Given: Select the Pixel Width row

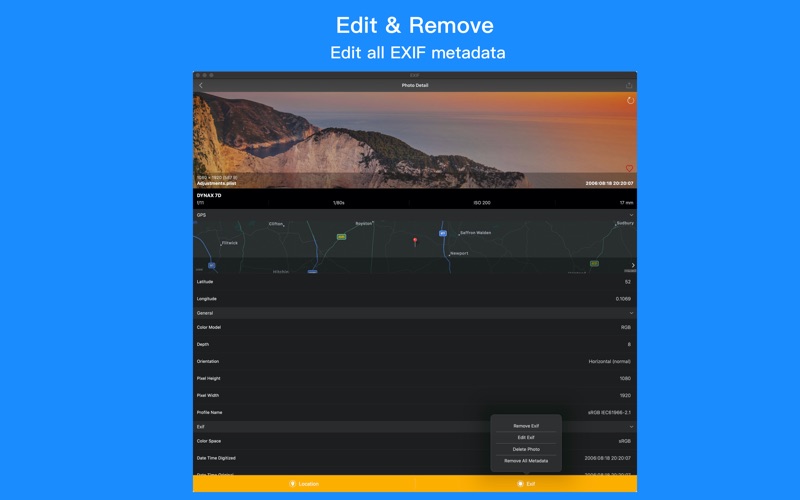Looking at the screenshot, I should click(415, 395).
